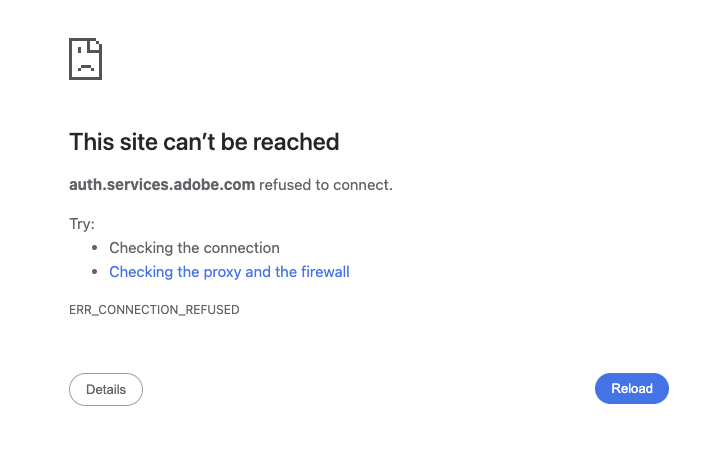726x451 pixels.
Task: Click the bold auth.services.adobe.com hostname
Action: 162,185
